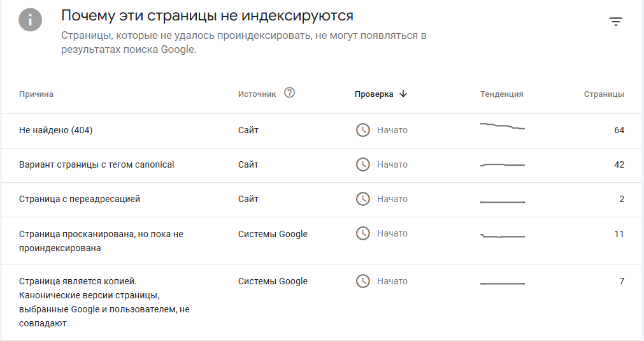Screen dimensions: 644x341
Task: Click the trend sparkline for the canonical tag row
Action: [503, 164]
